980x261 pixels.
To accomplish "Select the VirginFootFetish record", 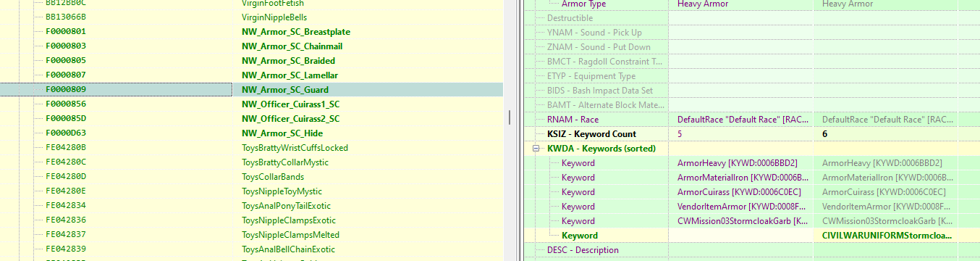I will point(273,4).
